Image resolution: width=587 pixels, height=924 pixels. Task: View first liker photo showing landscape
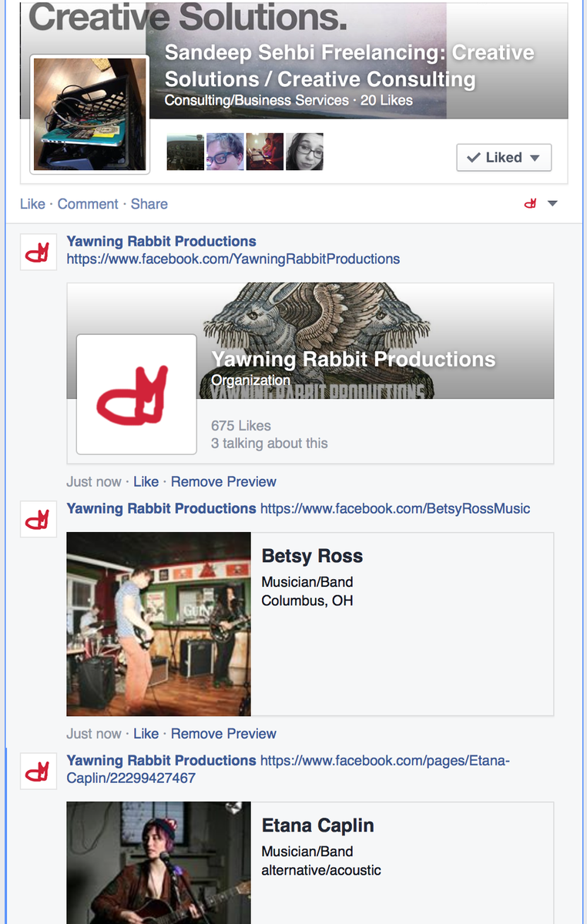tap(186, 152)
